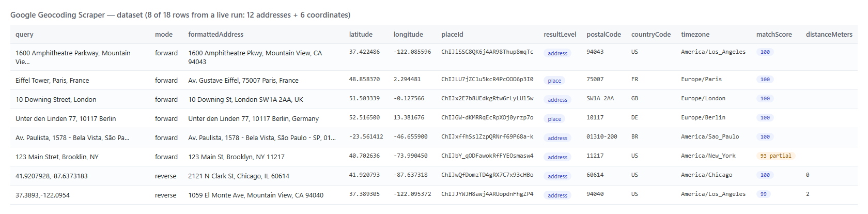Click the '93 partial' match score badge

click(776, 156)
